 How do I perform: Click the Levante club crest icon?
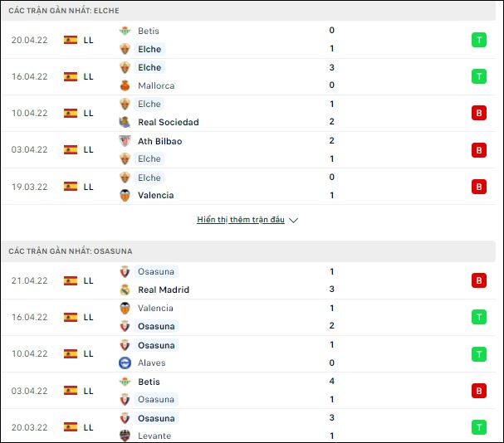point(125,436)
